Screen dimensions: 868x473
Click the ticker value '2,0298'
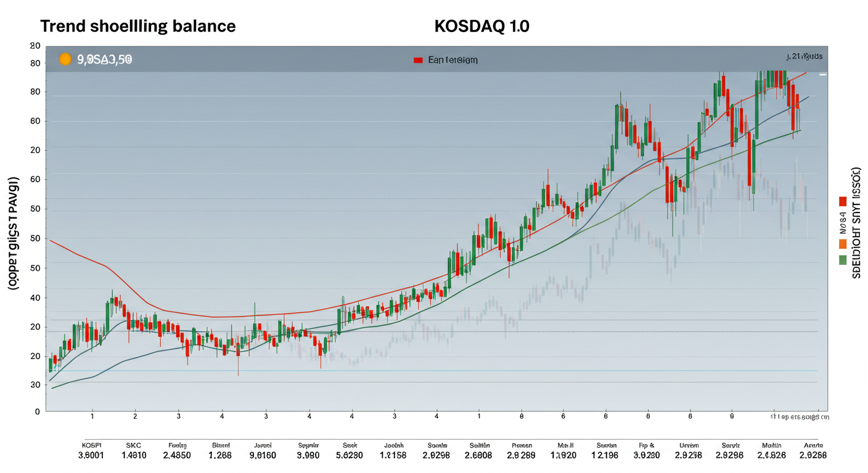coord(436,456)
